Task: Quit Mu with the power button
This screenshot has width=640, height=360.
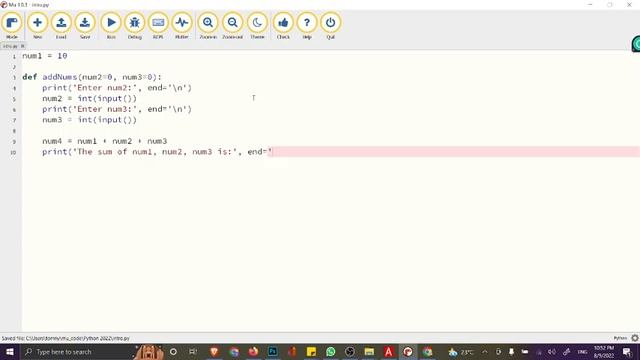Action: coord(331,26)
